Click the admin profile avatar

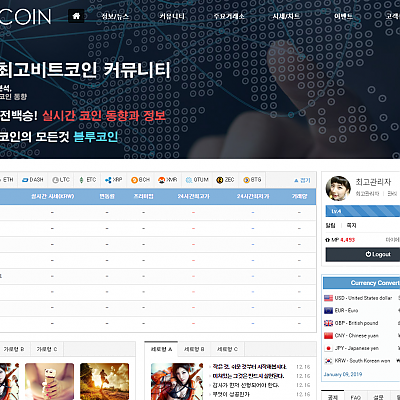coord(338,188)
